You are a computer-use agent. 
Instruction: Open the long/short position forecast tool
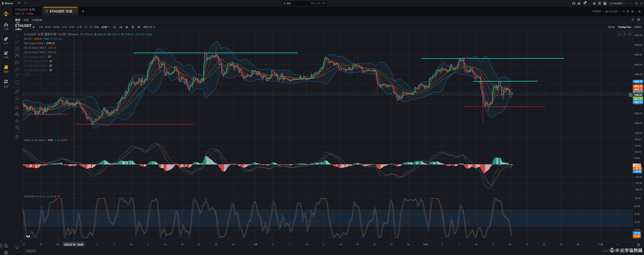17,62
